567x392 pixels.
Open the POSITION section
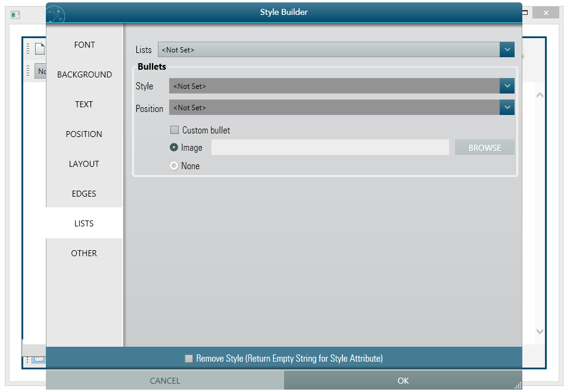tap(84, 134)
